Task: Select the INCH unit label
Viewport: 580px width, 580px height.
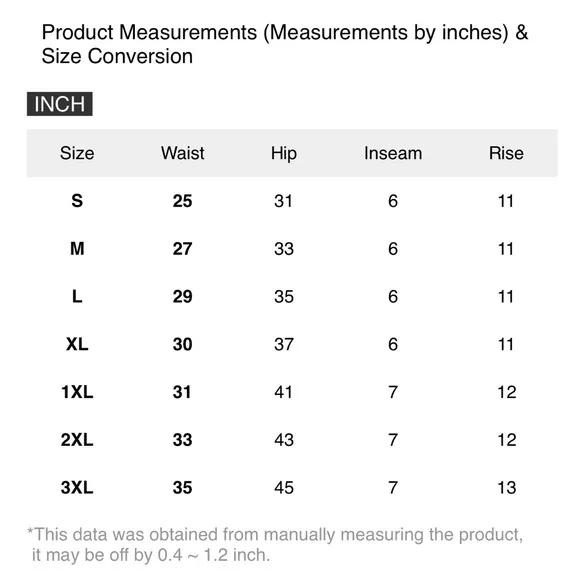Action: click(60, 104)
